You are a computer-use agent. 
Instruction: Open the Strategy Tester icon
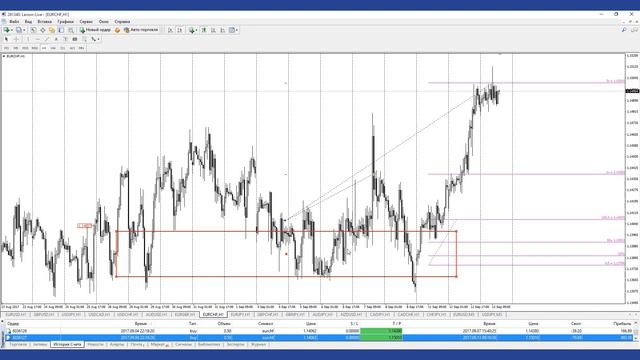(x=71, y=30)
